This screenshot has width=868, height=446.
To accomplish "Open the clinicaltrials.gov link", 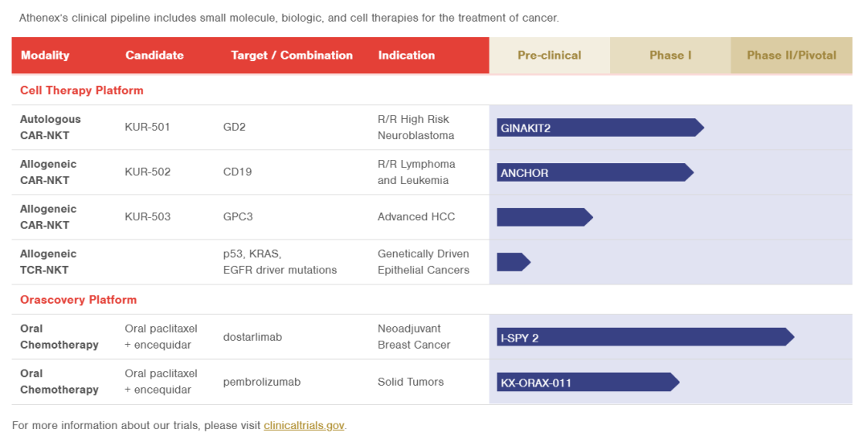I will click(x=304, y=425).
